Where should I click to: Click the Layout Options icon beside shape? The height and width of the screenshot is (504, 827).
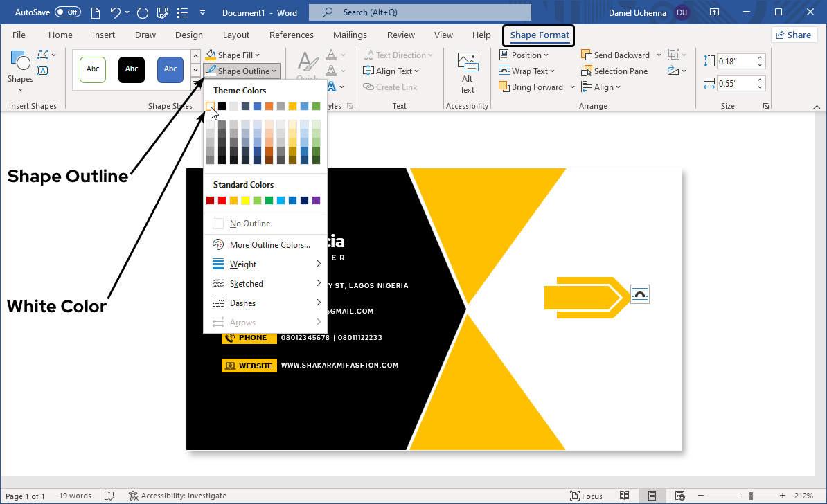coord(640,295)
